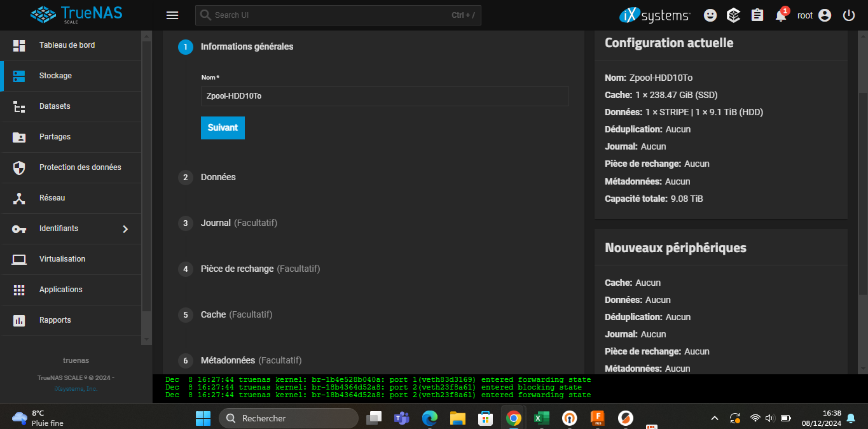Open the Jobs clipboard icon
The height and width of the screenshot is (429, 868).
[757, 15]
